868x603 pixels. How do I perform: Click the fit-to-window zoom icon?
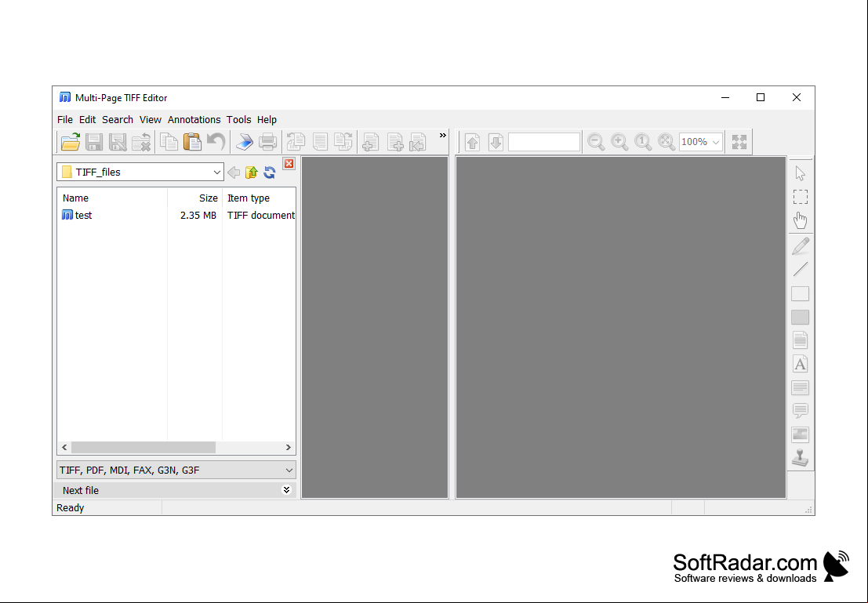(x=666, y=142)
